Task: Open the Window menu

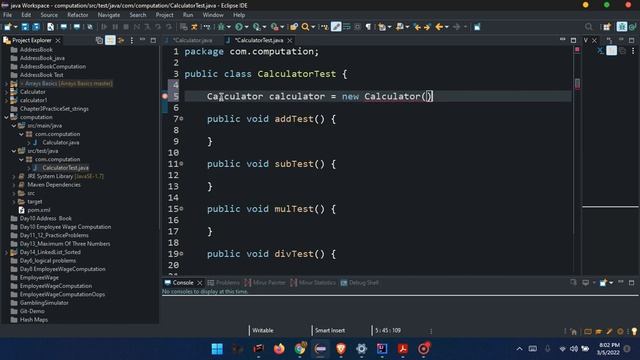Action: [x=213, y=15]
